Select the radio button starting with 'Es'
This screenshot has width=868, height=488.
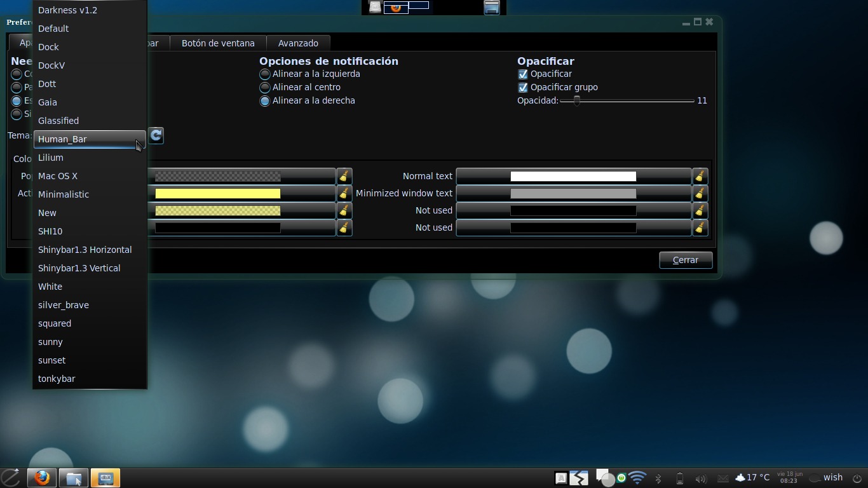pos(17,101)
